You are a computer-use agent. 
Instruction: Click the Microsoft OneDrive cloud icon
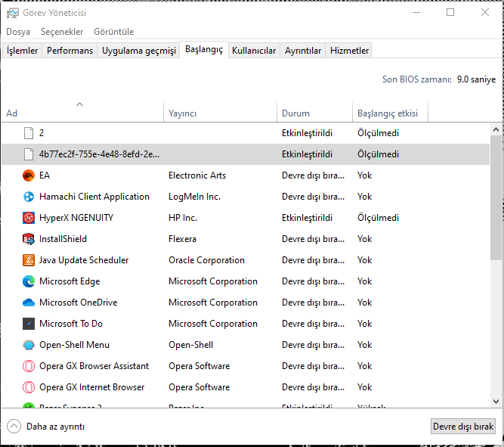click(29, 303)
